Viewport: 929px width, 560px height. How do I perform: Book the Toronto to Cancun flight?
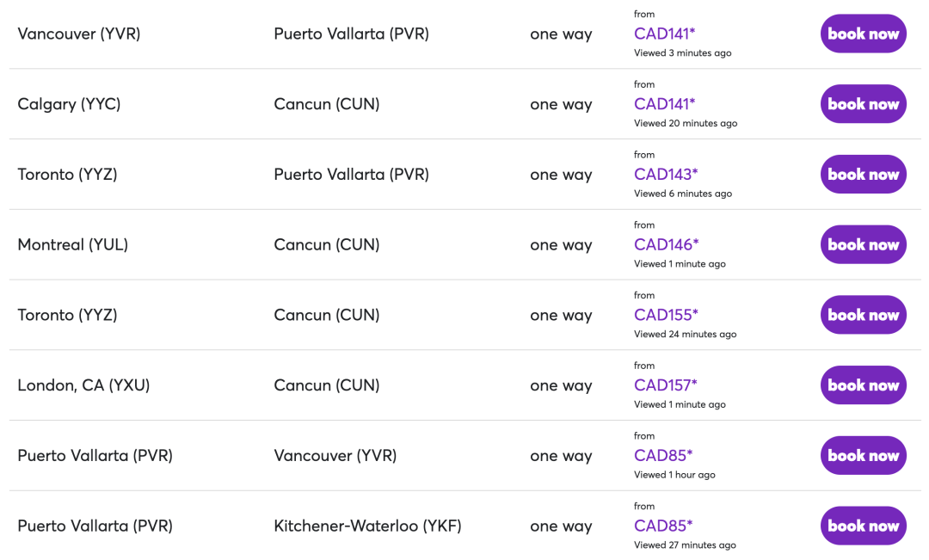(x=864, y=315)
